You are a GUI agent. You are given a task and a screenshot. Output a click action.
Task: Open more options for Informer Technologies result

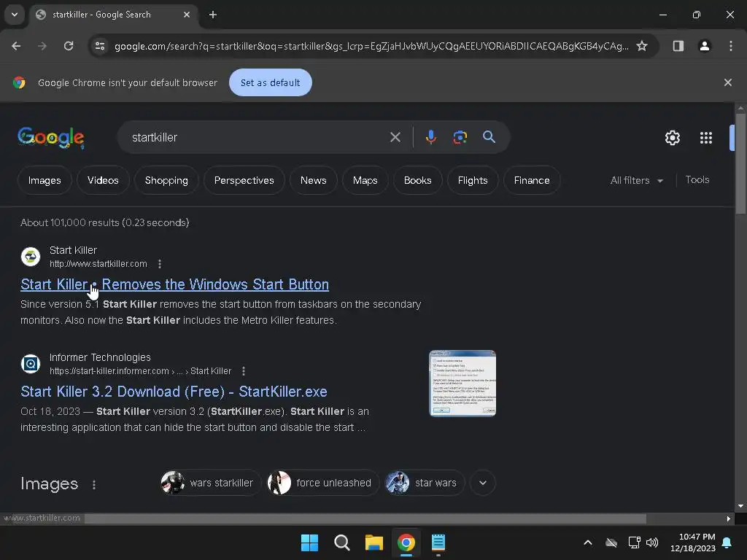click(244, 371)
